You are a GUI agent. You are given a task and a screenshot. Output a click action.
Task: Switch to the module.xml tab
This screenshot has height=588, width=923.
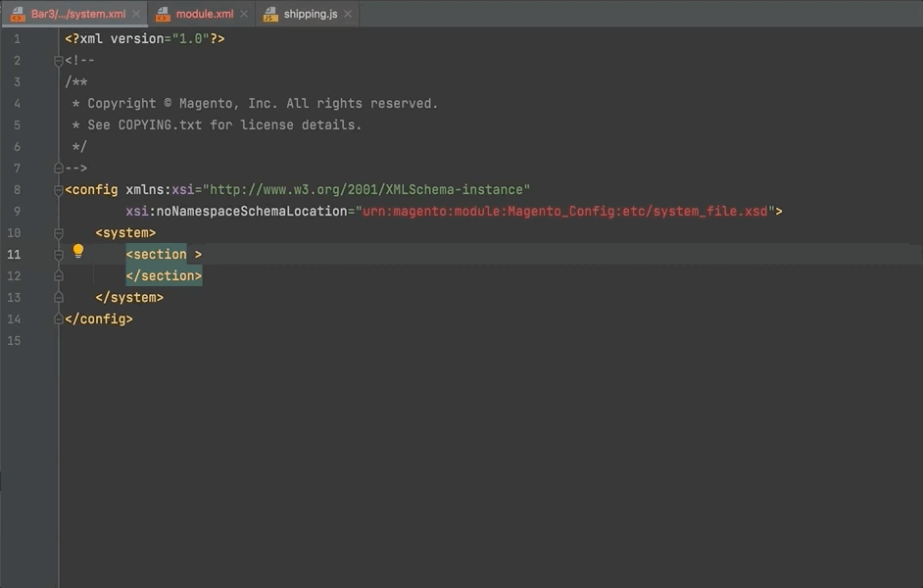coord(204,15)
